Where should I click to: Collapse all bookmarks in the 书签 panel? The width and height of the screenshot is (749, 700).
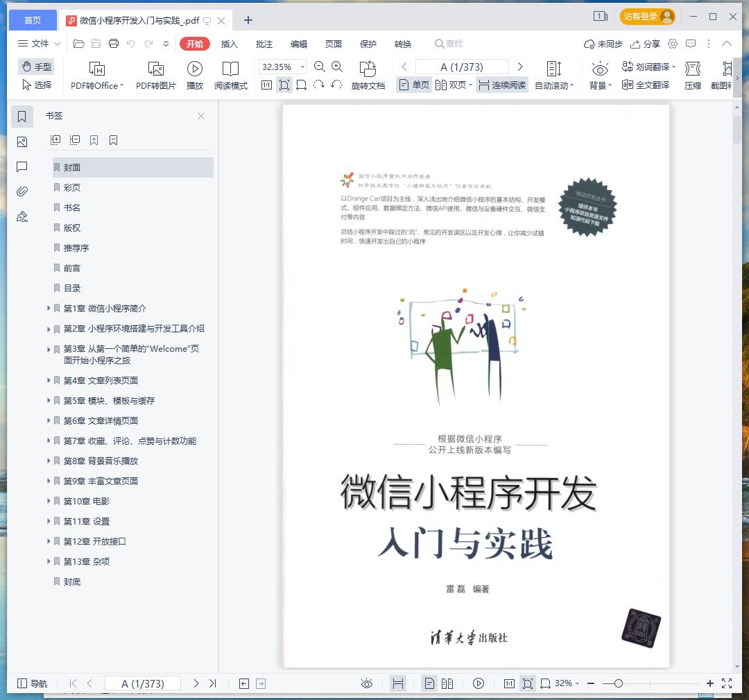point(74,140)
